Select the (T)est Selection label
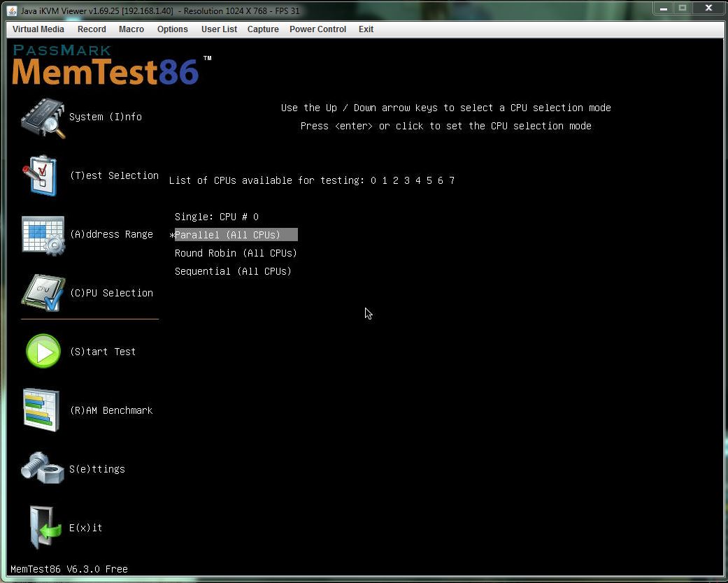The width and height of the screenshot is (728, 583). point(114,175)
